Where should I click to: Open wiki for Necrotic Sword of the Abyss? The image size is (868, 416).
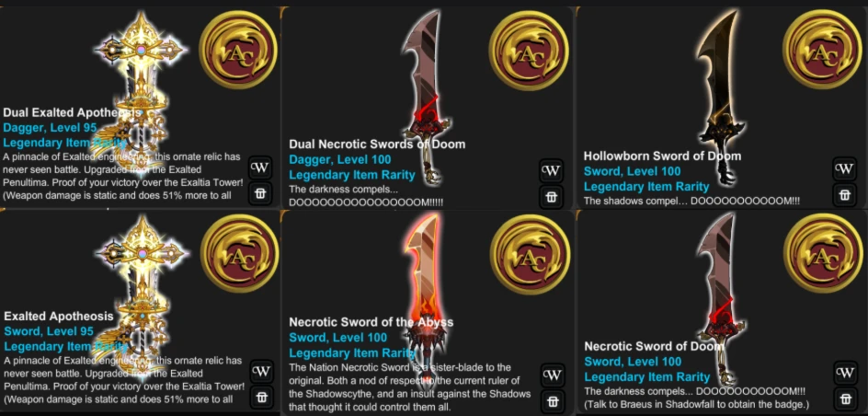point(552,375)
